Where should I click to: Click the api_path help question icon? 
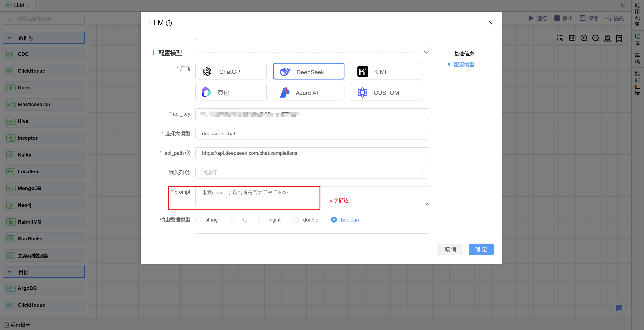pos(188,153)
